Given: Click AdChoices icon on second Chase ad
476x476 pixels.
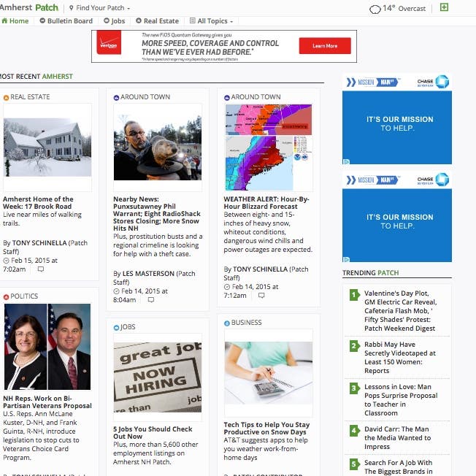Looking at the screenshot, I should [x=346, y=260].
